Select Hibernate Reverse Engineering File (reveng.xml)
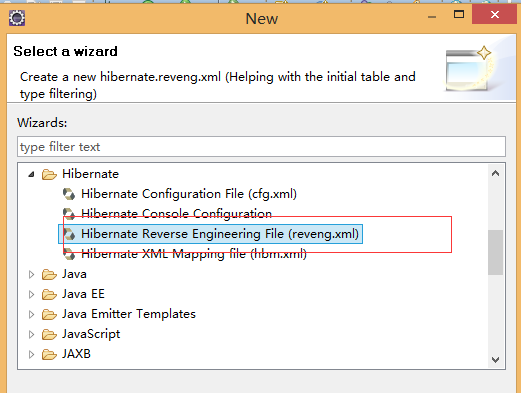The image size is (521, 393). [x=220, y=234]
